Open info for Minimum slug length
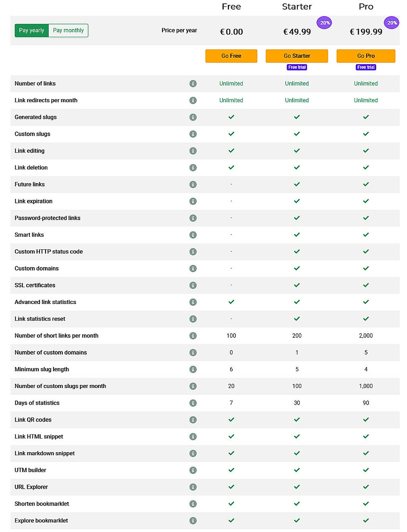407x532 pixels. tap(193, 369)
